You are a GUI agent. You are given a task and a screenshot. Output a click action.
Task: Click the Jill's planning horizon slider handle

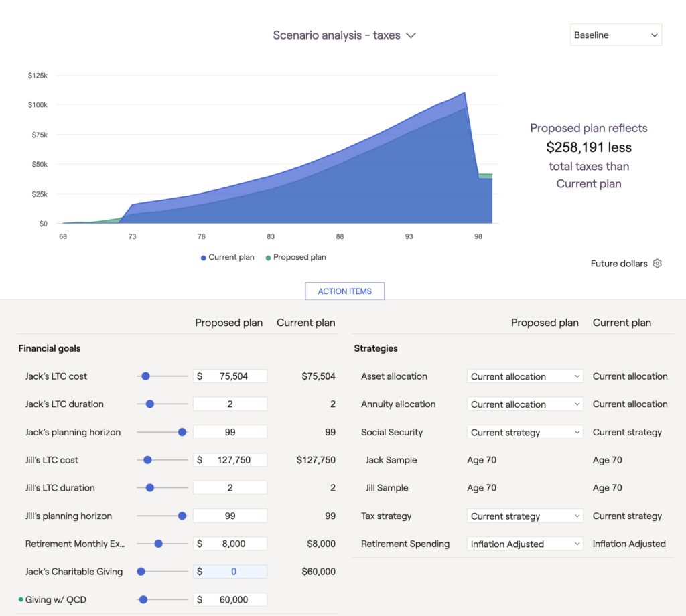click(x=182, y=516)
